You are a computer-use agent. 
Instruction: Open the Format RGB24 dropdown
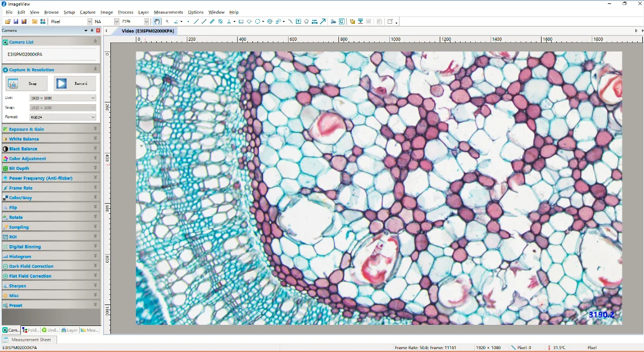click(62, 117)
